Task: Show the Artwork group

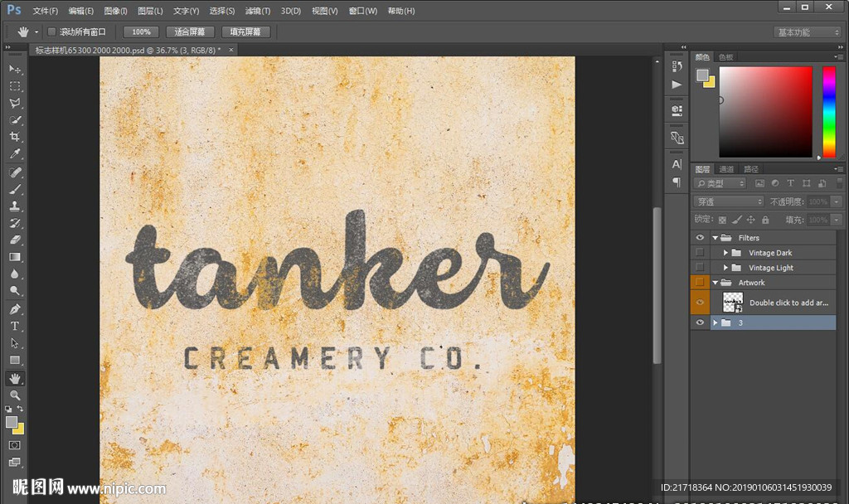Action: point(700,282)
